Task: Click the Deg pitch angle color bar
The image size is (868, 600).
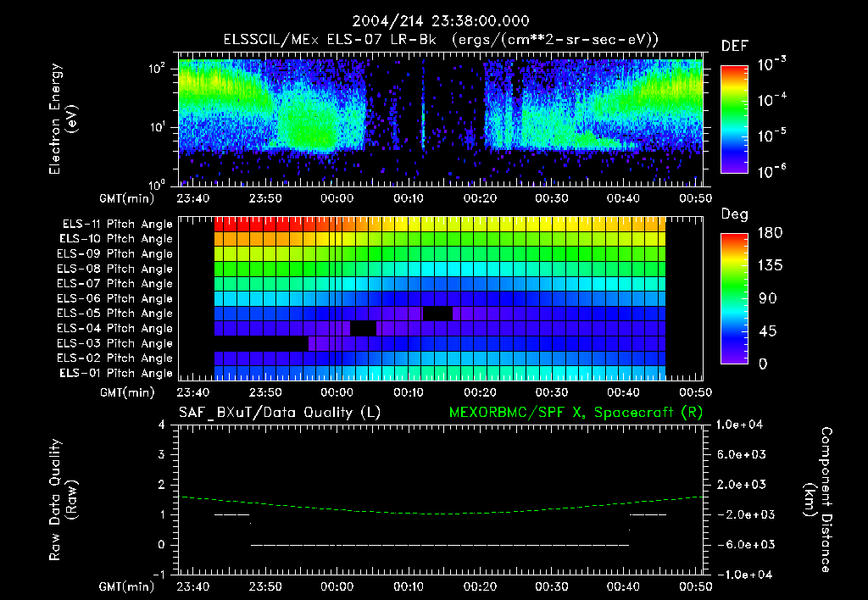Action: coord(734,298)
